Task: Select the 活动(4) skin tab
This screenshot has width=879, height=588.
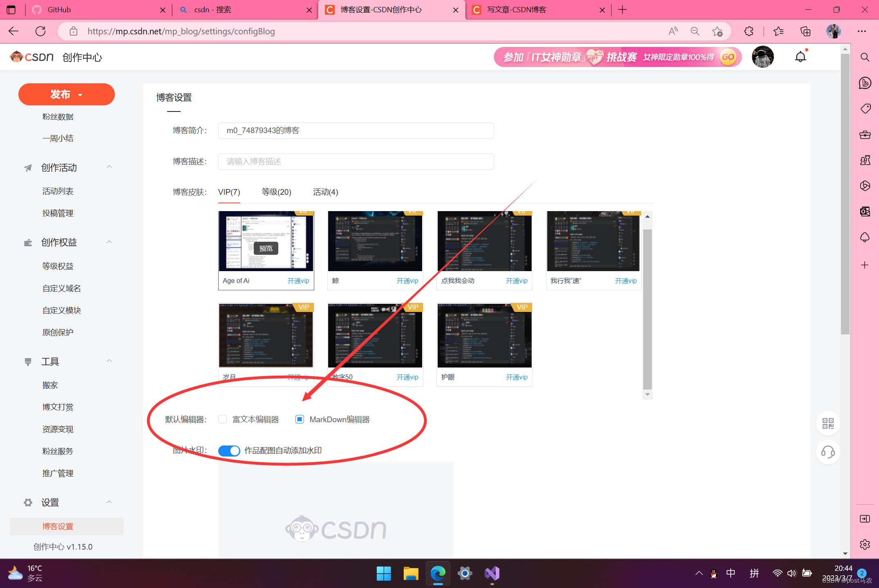Action: coord(325,192)
